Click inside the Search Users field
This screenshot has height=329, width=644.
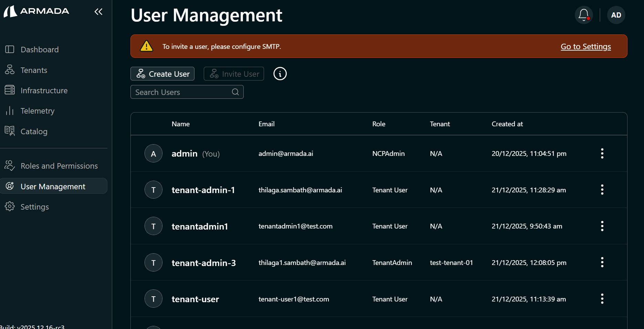point(179,92)
